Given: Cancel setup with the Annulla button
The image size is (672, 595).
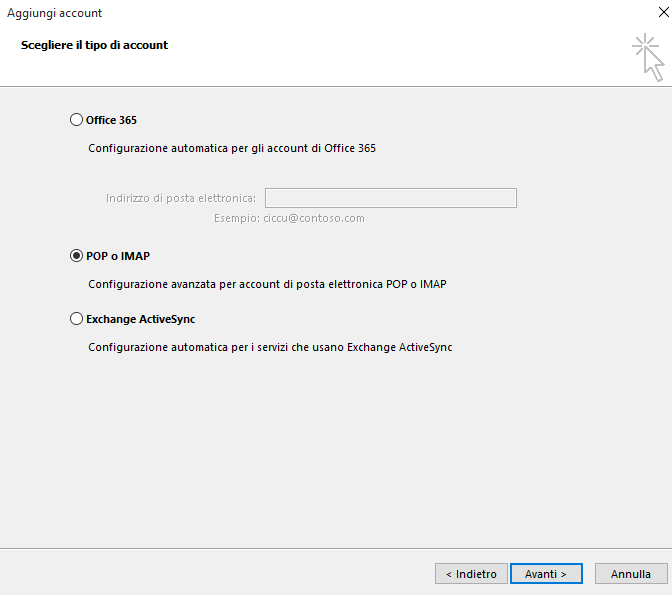Looking at the screenshot, I should click(x=631, y=574).
